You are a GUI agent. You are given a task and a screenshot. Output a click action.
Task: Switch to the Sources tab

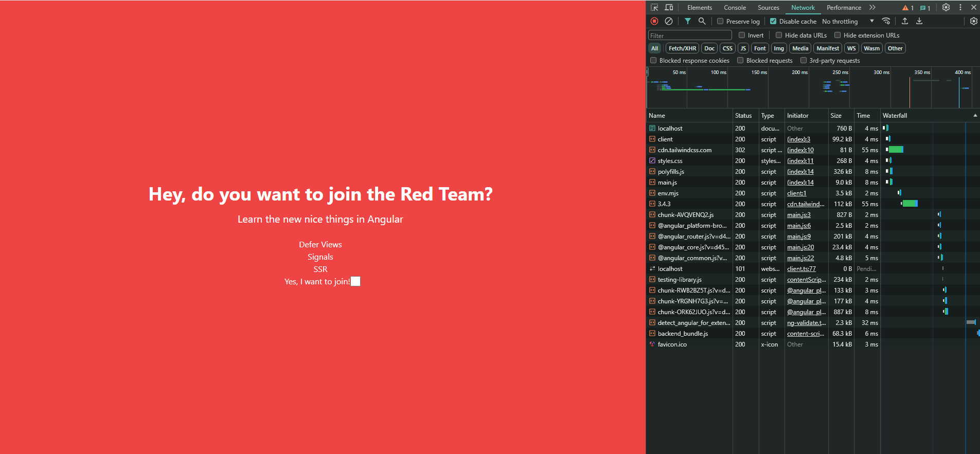[x=768, y=8]
